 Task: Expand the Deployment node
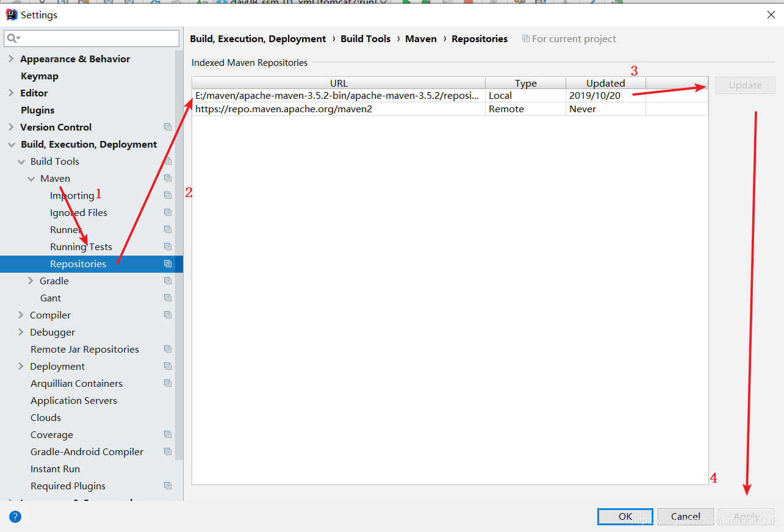21,366
